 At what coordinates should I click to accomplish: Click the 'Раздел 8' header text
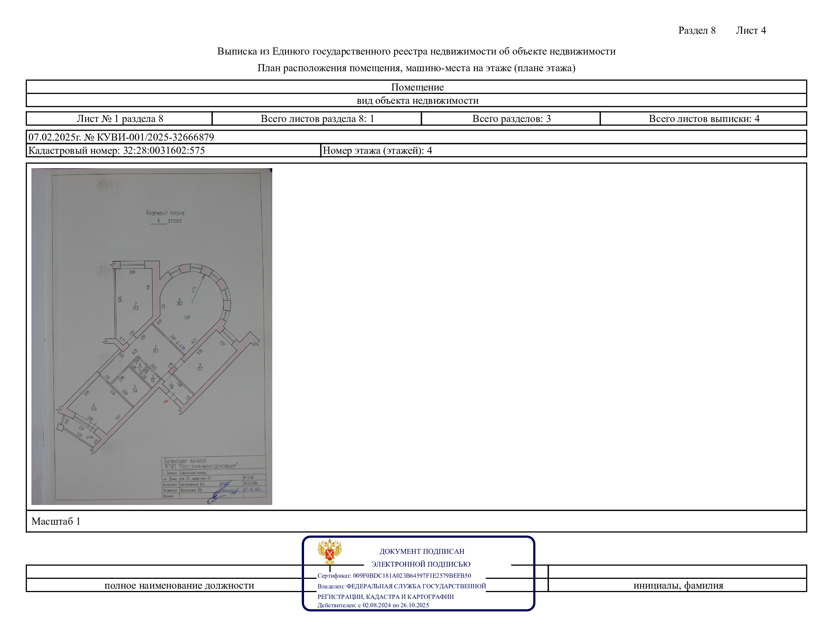696,31
